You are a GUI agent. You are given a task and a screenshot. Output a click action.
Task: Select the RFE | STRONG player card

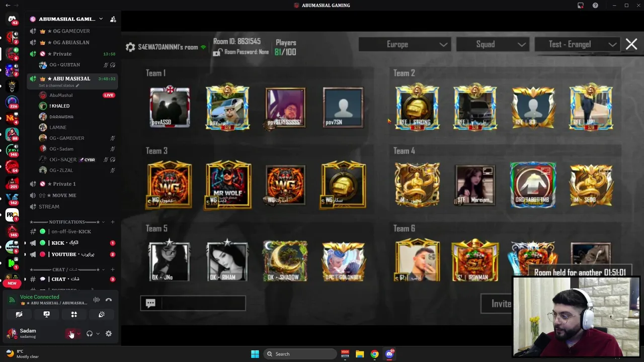[417, 107]
